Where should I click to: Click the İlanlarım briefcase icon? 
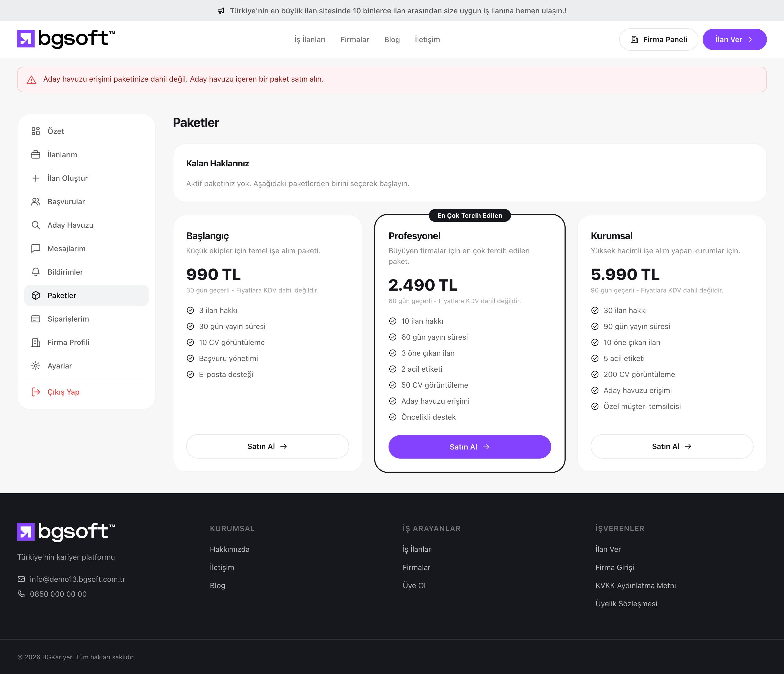click(x=35, y=155)
